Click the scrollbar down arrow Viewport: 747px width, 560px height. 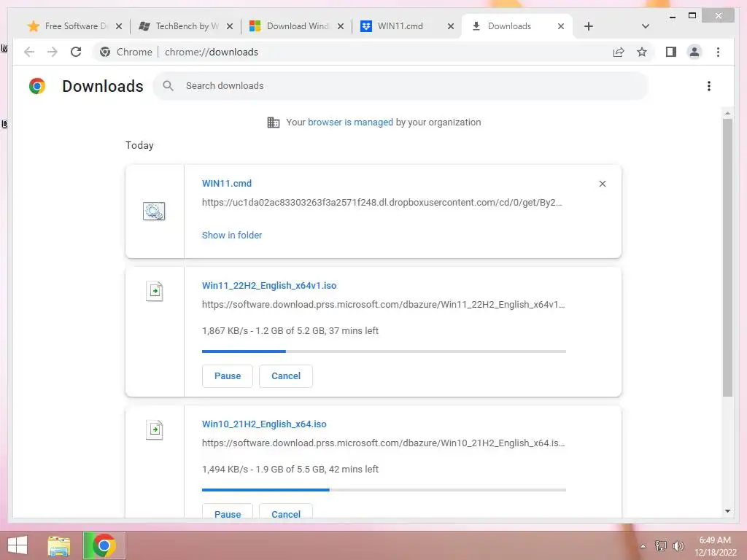(727, 511)
